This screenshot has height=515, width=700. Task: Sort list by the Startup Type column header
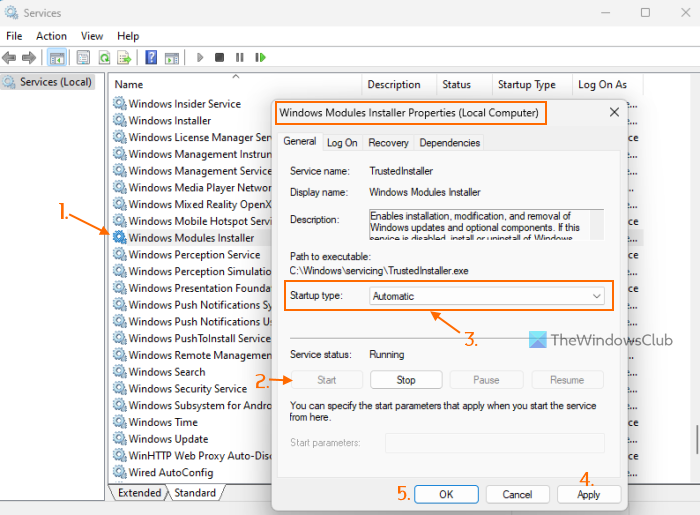click(532, 84)
